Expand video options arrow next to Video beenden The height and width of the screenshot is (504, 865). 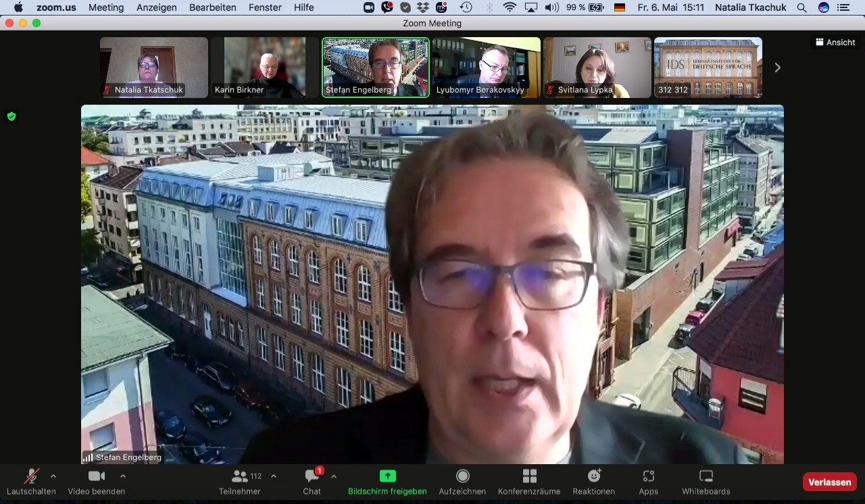(122, 476)
